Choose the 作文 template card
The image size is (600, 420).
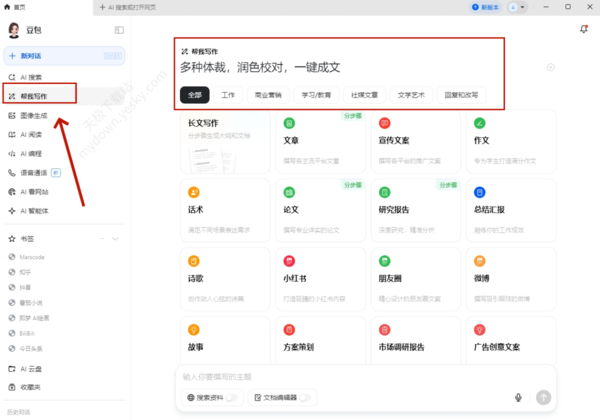[511, 142]
